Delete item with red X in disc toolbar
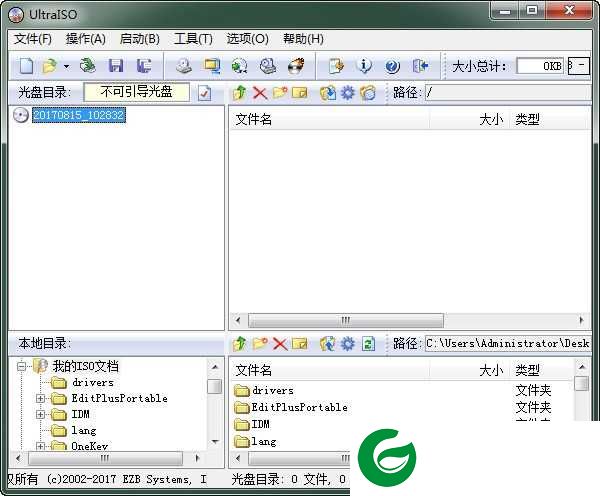 click(x=260, y=93)
